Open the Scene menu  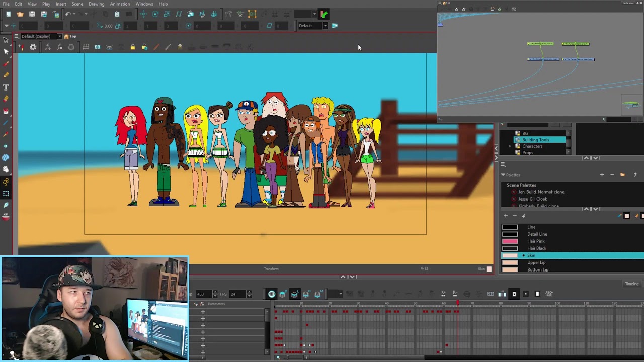point(77,4)
